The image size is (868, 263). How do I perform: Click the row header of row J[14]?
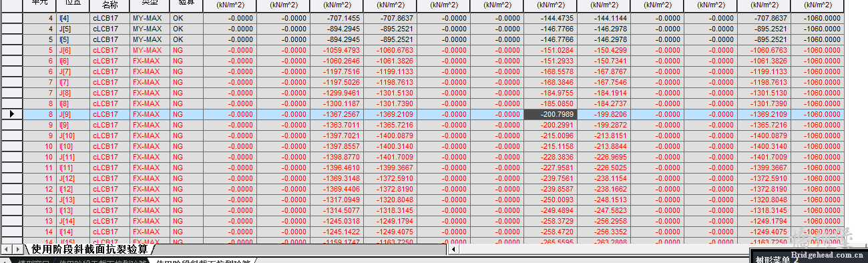pos(11,221)
